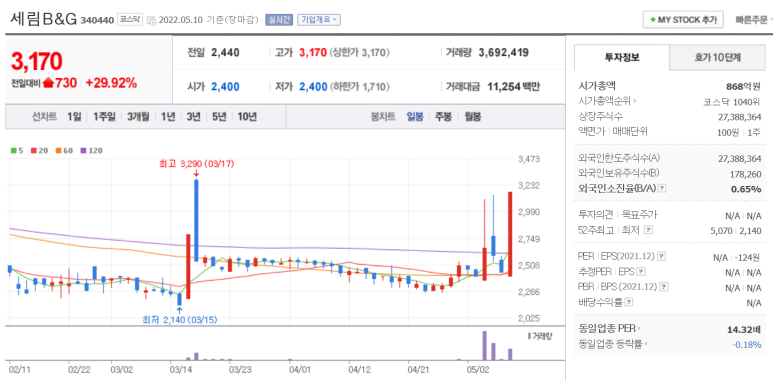Select the 투자정보 tab
The image size is (773, 381).
tap(622, 57)
